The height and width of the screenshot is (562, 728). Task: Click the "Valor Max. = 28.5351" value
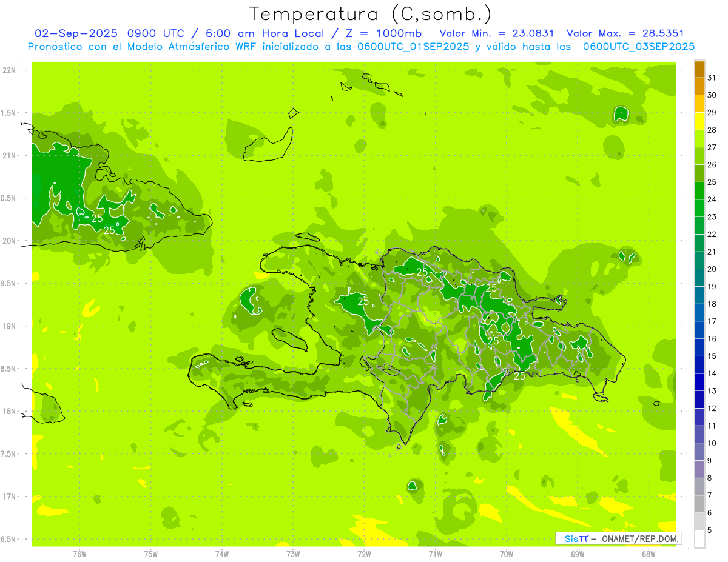625,33
